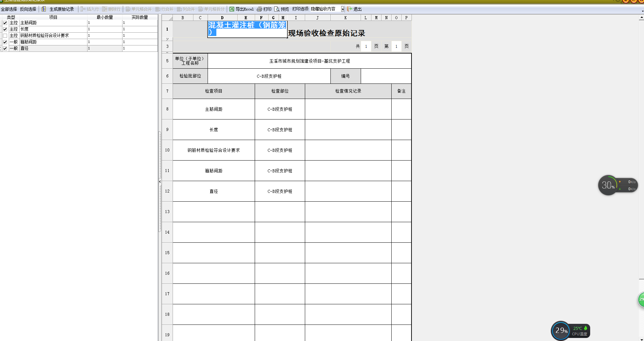
Task: Click the 单元格拆分 split cells icon
Action: click(x=201, y=9)
